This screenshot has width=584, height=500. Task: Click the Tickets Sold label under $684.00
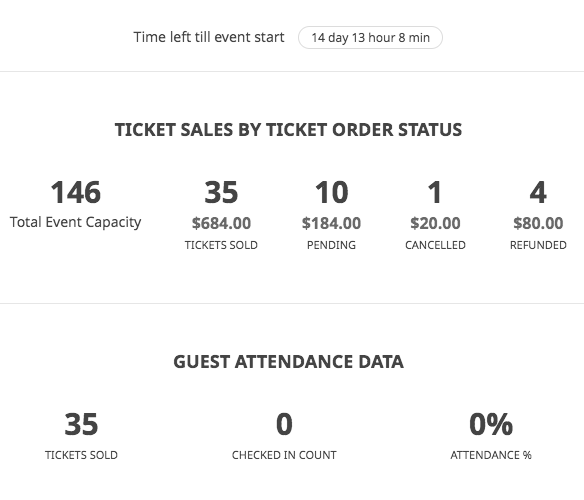221,245
